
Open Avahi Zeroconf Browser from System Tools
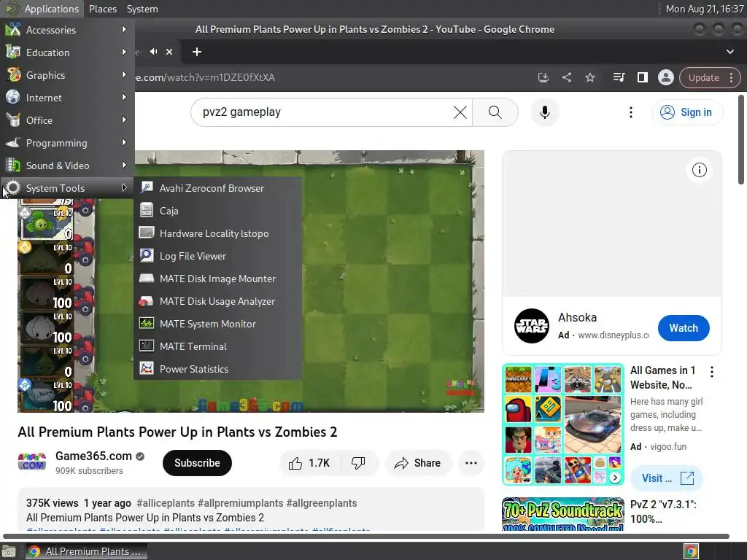coord(217,188)
